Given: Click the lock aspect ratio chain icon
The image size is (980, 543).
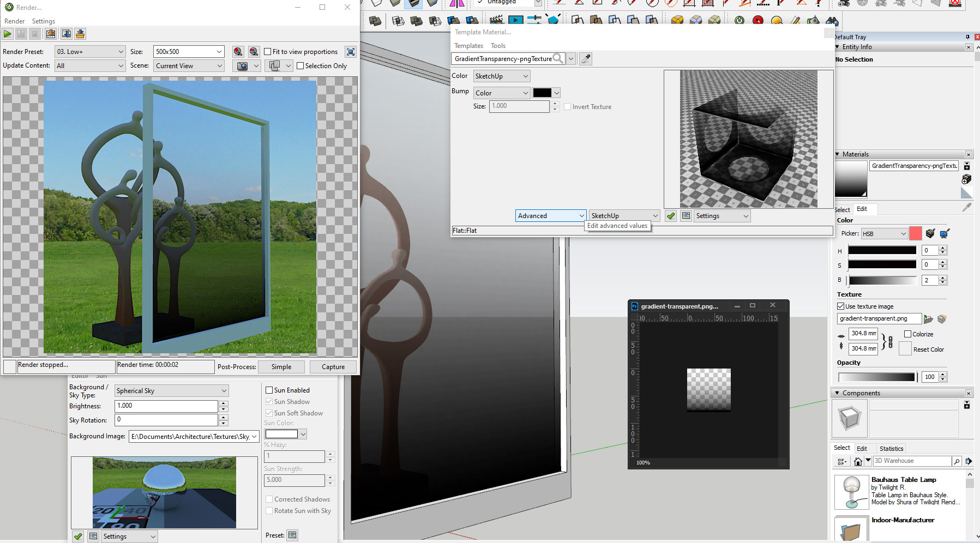Looking at the screenshot, I should coord(890,342).
